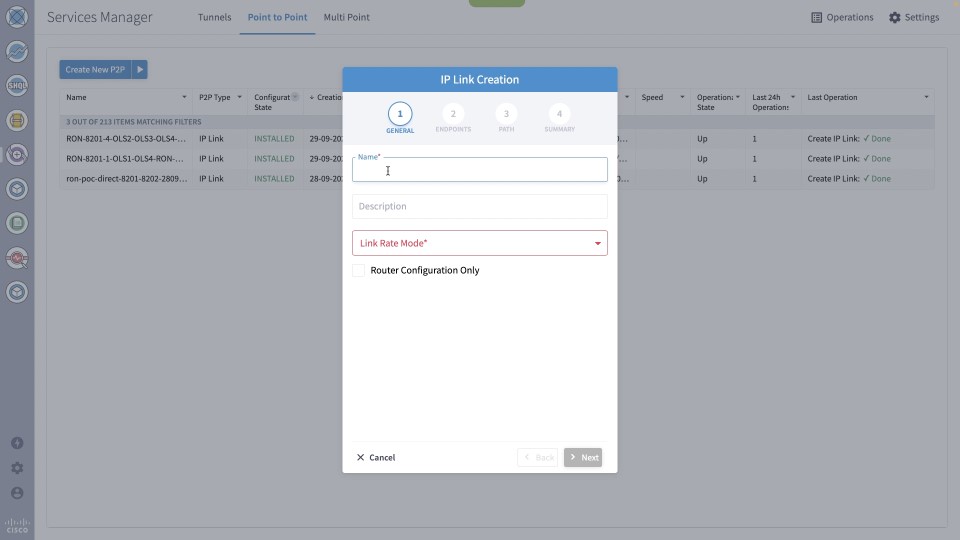The image size is (960, 540).
Task: Click Done status in ron-poc-direct row
Action: click(x=877, y=179)
